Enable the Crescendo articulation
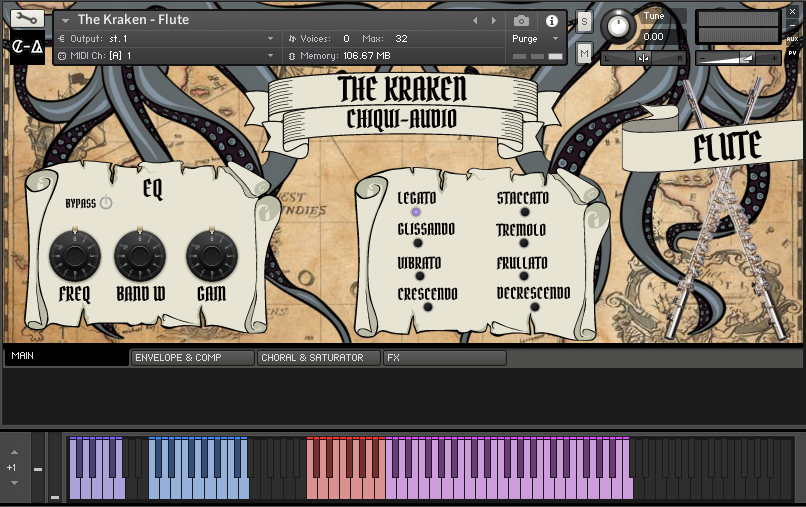The image size is (806, 507). 428,307
